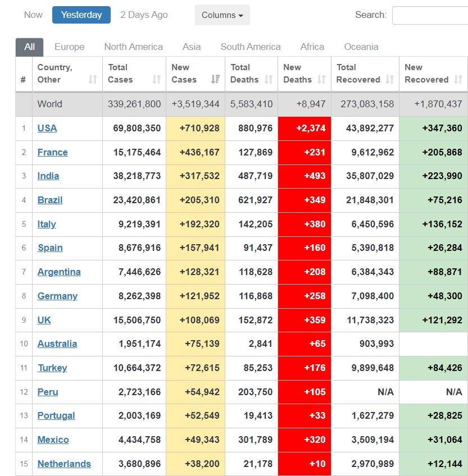The width and height of the screenshot is (468, 476).
Task: Switch to the Europe tab
Action: (70, 47)
